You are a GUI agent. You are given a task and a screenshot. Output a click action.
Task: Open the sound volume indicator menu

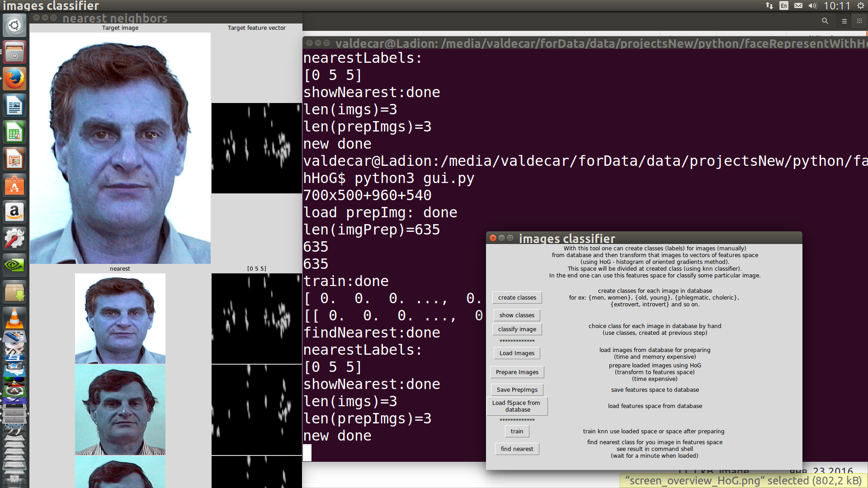(x=812, y=6)
